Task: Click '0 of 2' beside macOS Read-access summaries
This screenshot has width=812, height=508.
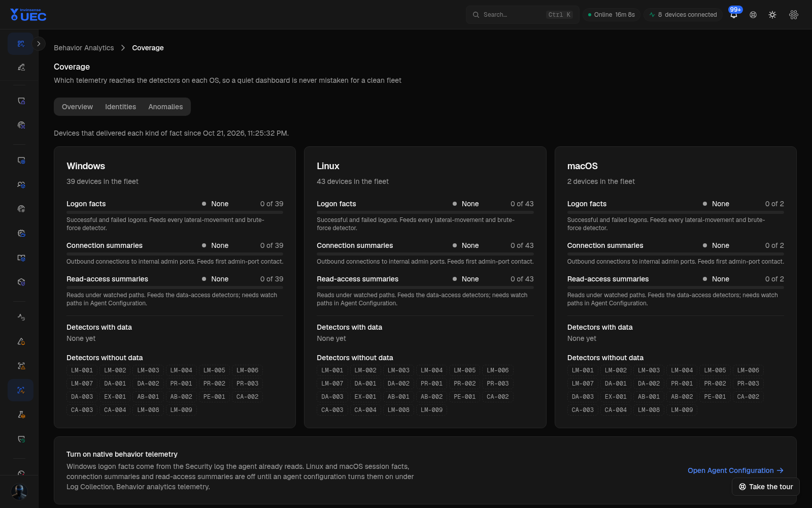Action: 774,279
